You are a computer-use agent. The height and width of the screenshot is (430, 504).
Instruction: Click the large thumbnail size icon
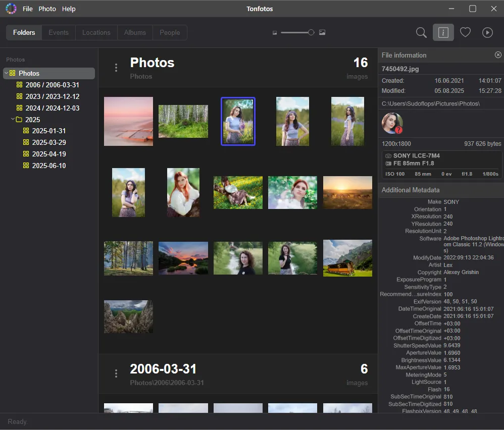tap(322, 32)
